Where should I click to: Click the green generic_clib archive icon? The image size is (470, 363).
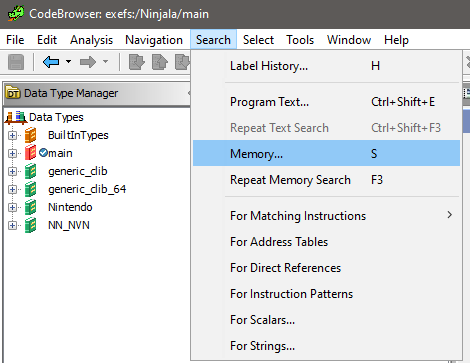point(31,171)
